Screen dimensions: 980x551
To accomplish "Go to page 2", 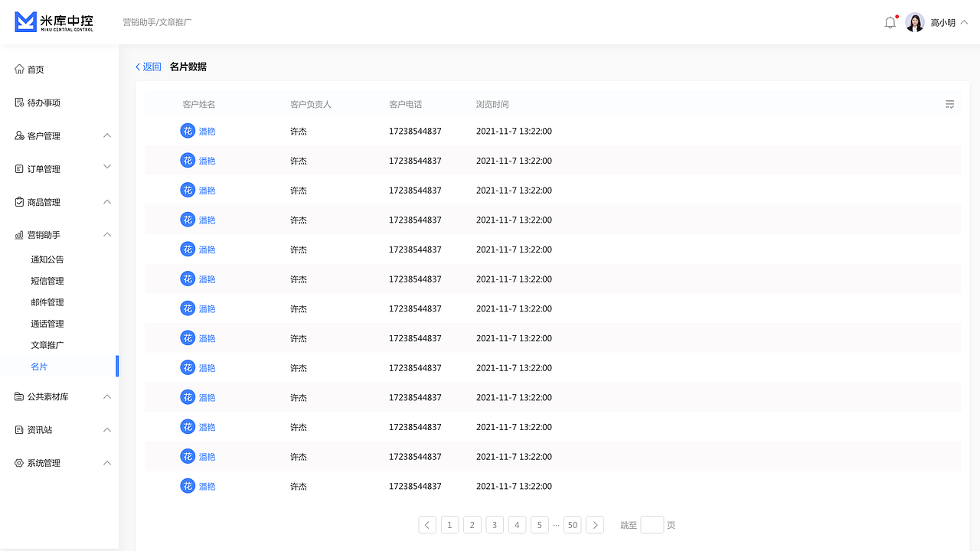I will tap(472, 525).
